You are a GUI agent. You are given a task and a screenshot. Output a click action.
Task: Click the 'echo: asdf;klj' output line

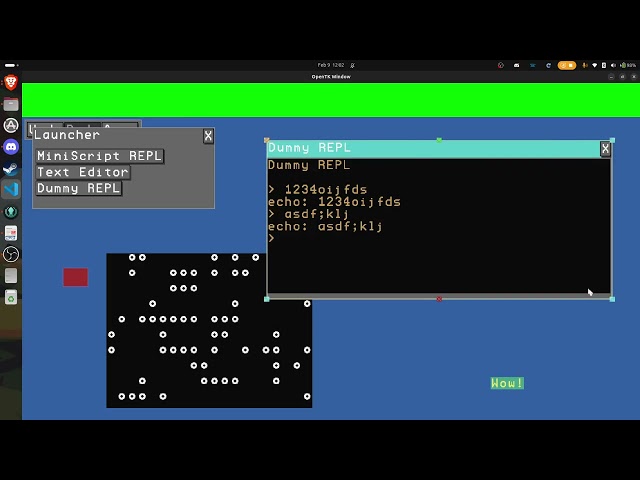(325, 226)
